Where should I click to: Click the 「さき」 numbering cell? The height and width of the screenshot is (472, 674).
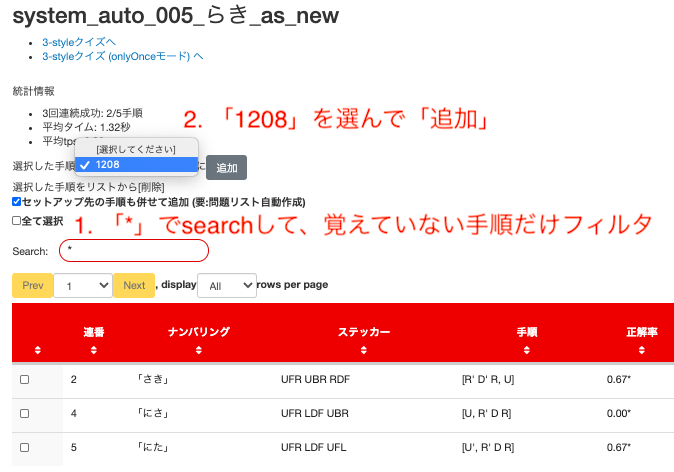click(x=152, y=379)
